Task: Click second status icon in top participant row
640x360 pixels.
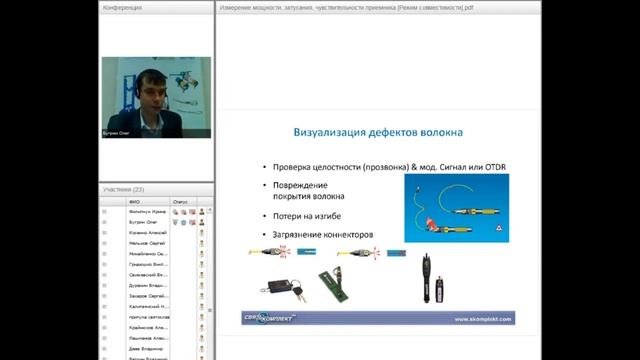Action: click(184, 212)
